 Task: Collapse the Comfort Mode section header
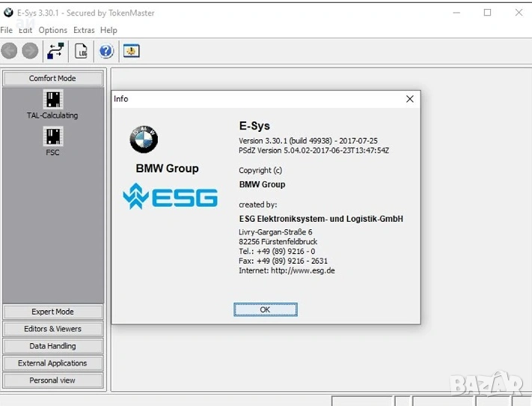click(52, 79)
